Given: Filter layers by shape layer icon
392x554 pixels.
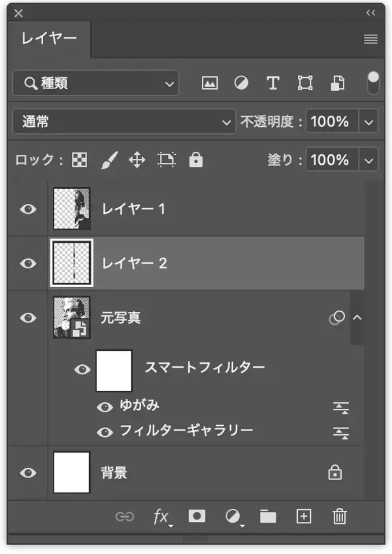Looking at the screenshot, I should 305,83.
